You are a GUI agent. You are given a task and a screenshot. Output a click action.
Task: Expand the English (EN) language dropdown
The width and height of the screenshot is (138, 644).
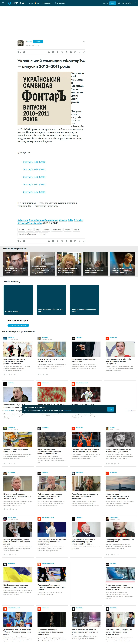coord(128,3)
